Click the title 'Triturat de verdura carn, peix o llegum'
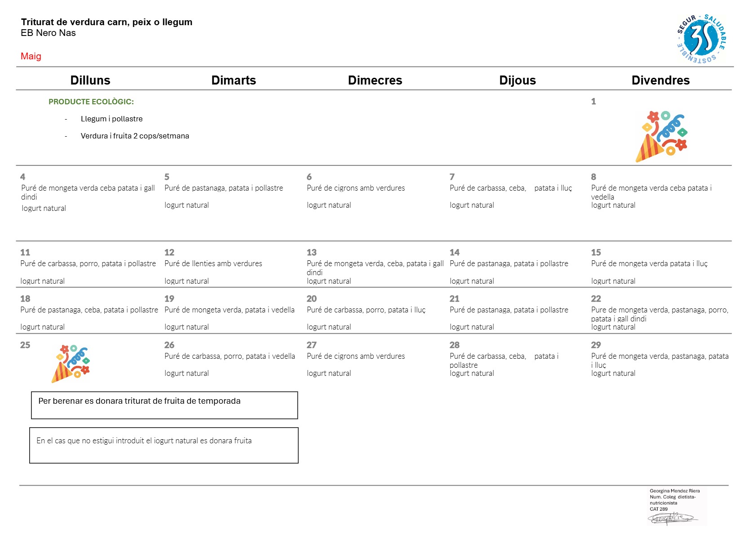The height and width of the screenshot is (535, 756). (x=106, y=22)
